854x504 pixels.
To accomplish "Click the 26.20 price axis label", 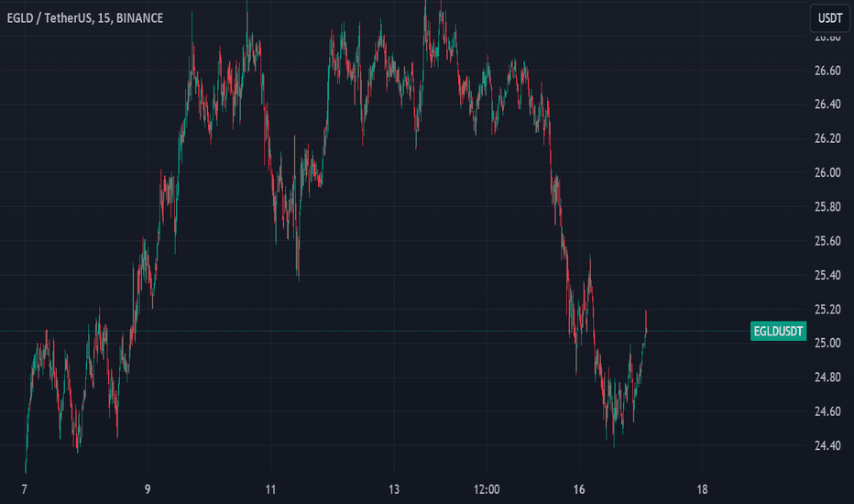I will click(827, 138).
